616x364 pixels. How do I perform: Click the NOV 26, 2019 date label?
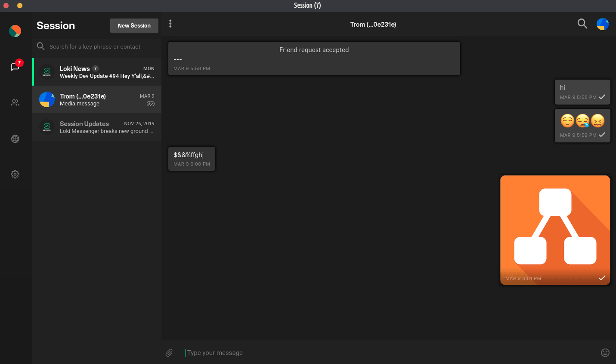click(x=139, y=123)
